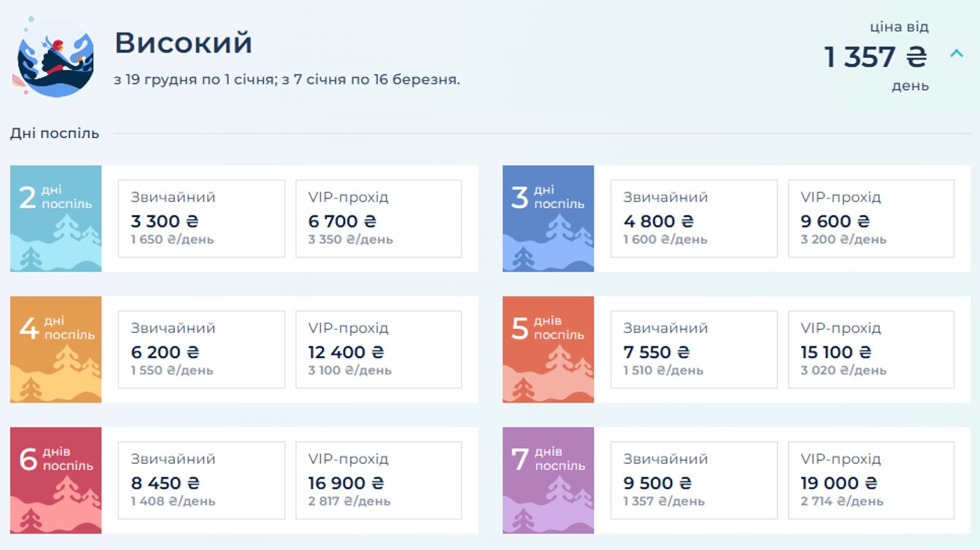Click the red 5 днів поспіль tile
Image resolution: width=980 pixels, height=550 pixels.
(548, 349)
